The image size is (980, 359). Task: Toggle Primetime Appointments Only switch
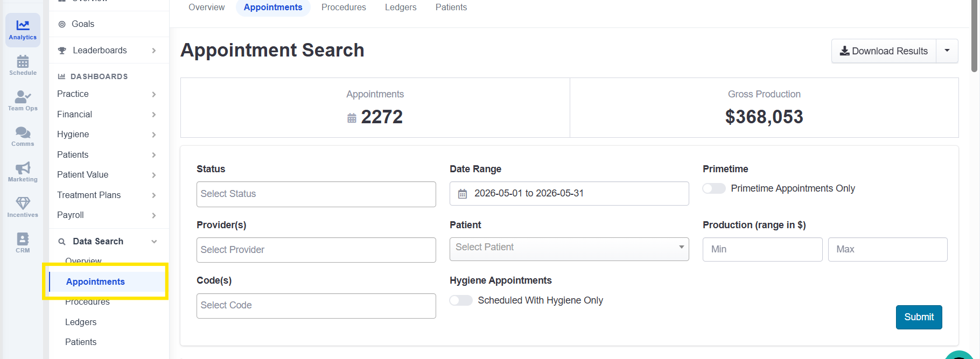(714, 188)
